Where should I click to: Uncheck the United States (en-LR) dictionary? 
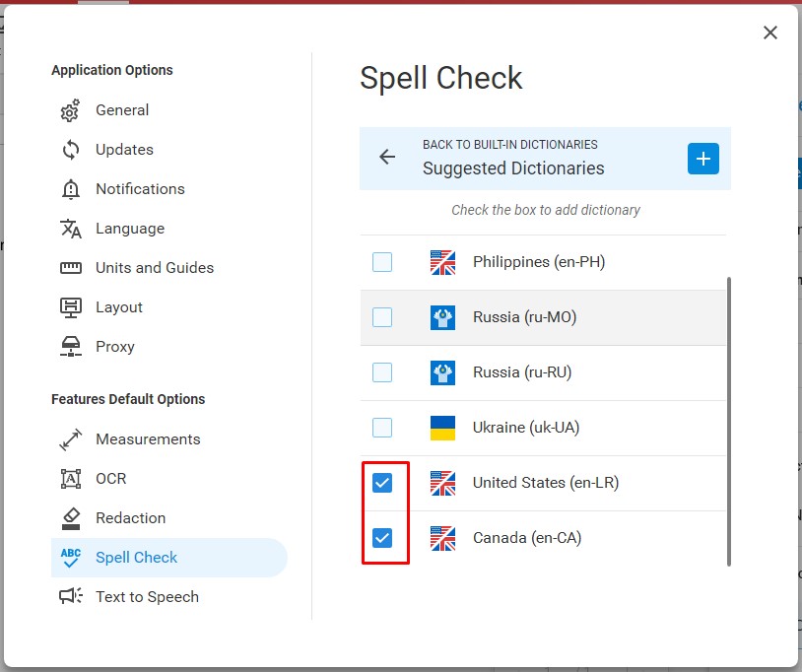(x=382, y=483)
